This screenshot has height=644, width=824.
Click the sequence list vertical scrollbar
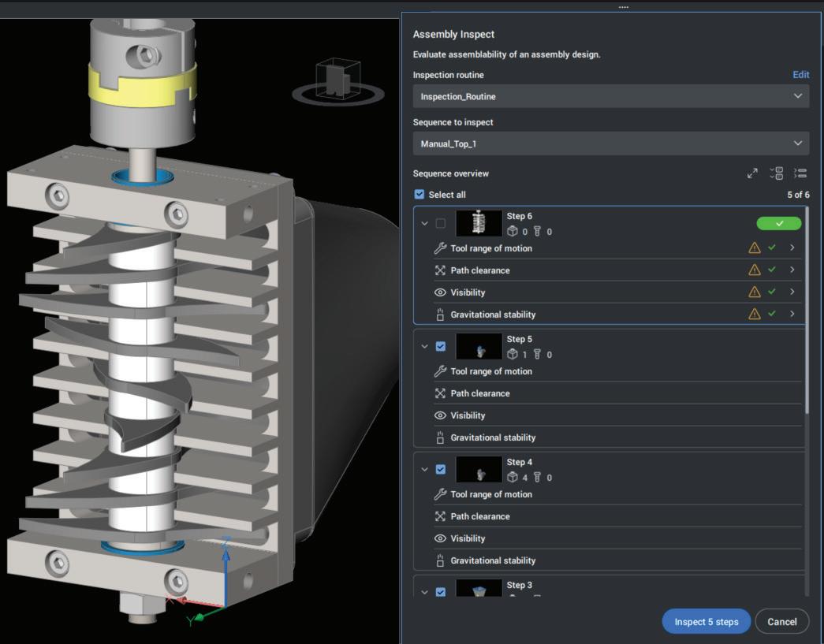(x=807, y=310)
